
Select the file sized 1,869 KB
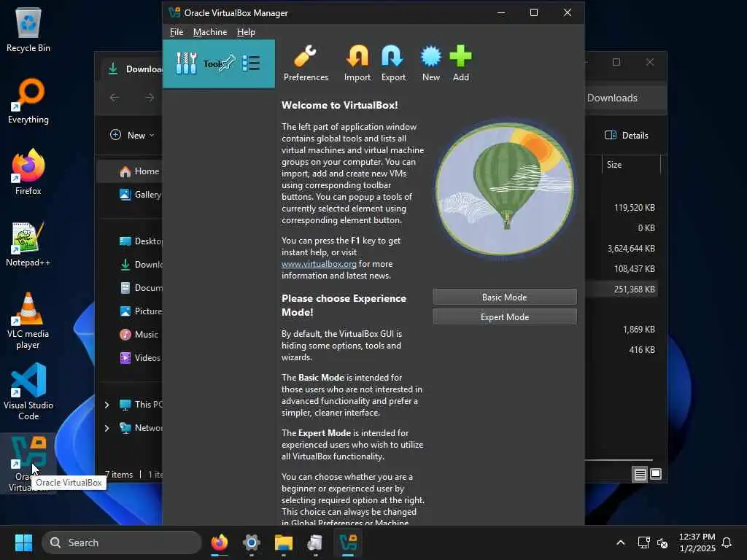[638, 330]
